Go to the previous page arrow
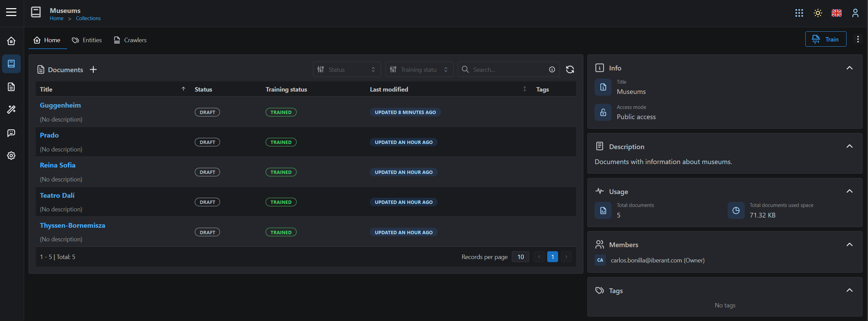Viewport: 868px width, 321px height. 539,257
